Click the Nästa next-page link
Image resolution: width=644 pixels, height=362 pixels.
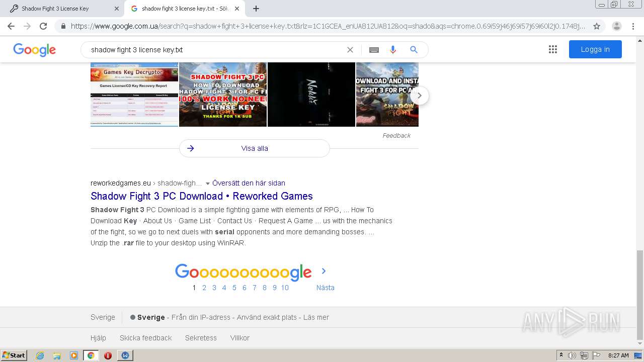click(326, 288)
